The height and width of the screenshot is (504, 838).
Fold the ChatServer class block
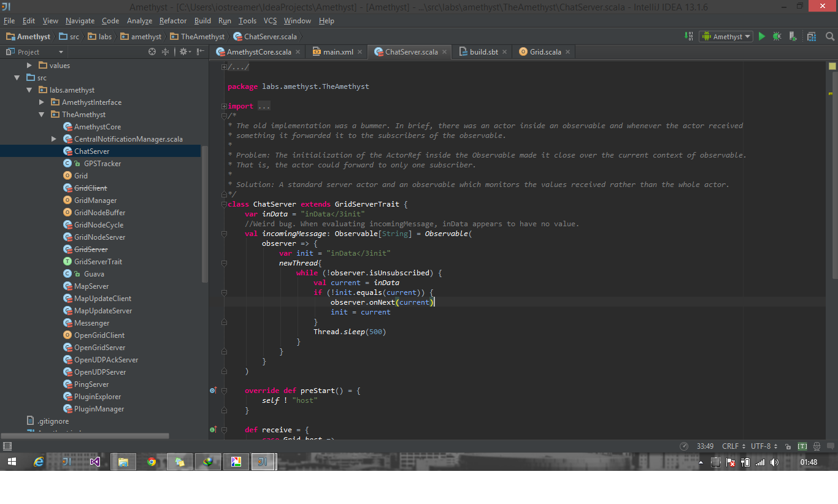tap(224, 204)
